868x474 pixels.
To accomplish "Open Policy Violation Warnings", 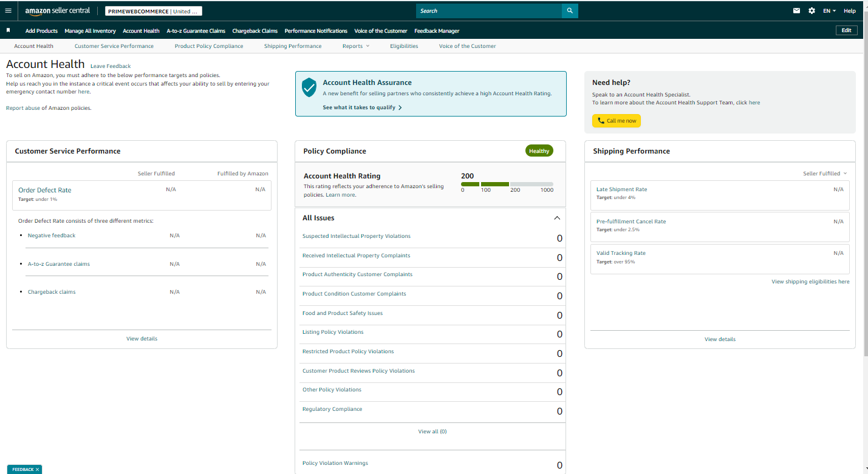I will 335,463.
